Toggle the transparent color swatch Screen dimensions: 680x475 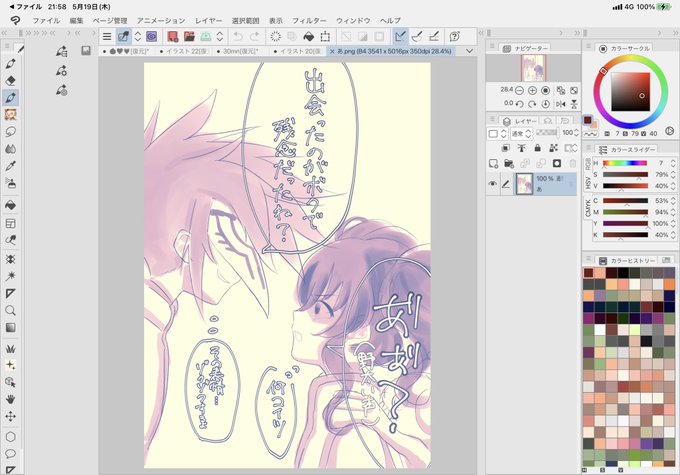[x=590, y=135]
